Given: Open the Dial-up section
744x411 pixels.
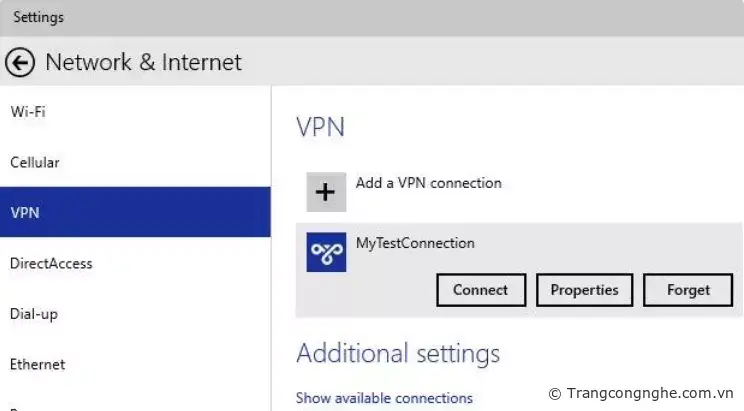Looking at the screenshot, I should pos(34,314).
